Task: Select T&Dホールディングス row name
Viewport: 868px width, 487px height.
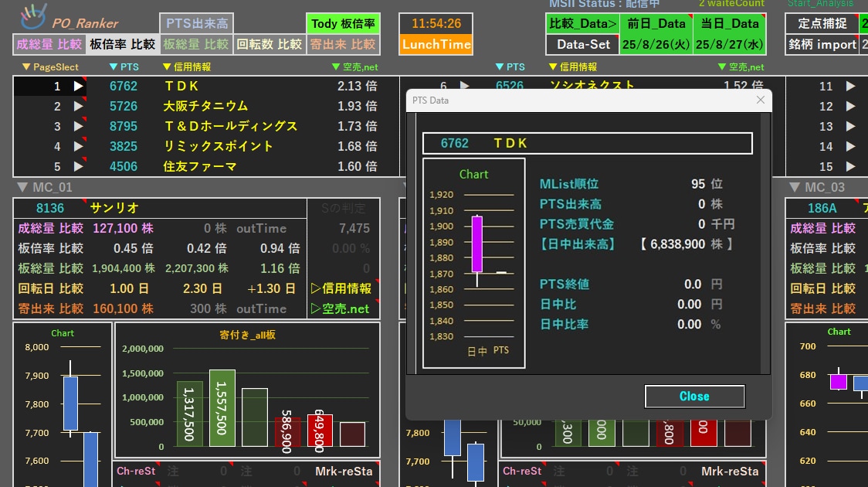Action: (x=231, y=126)
